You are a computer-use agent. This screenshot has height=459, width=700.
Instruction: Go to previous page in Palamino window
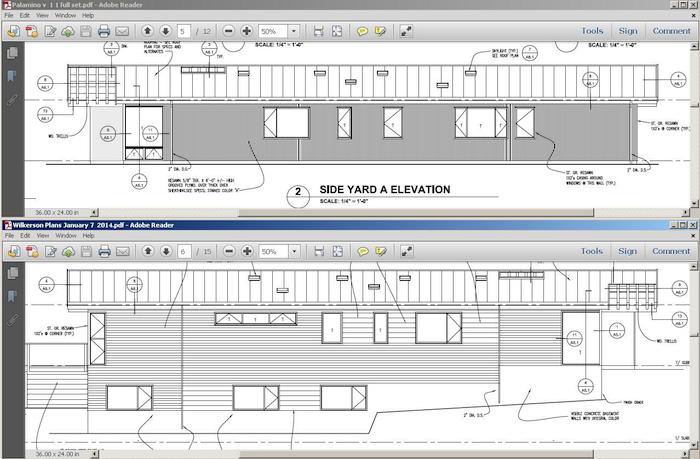coord(147,31)
